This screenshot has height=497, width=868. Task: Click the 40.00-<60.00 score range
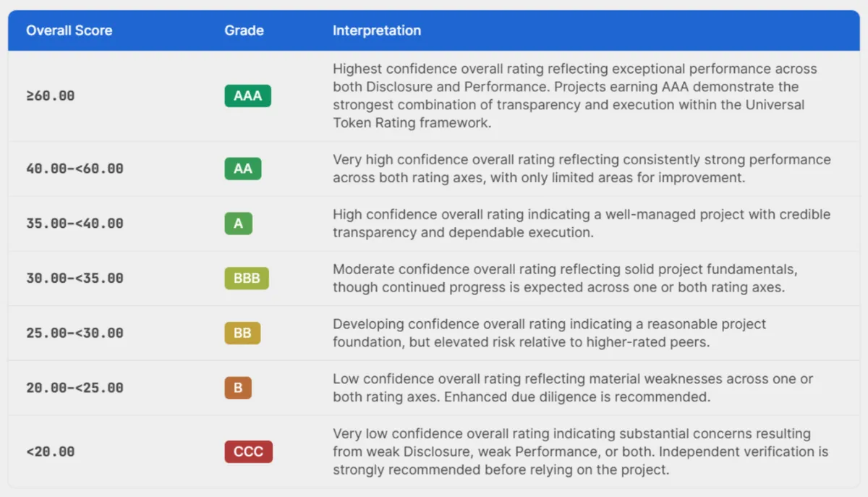tap(75, 169)
